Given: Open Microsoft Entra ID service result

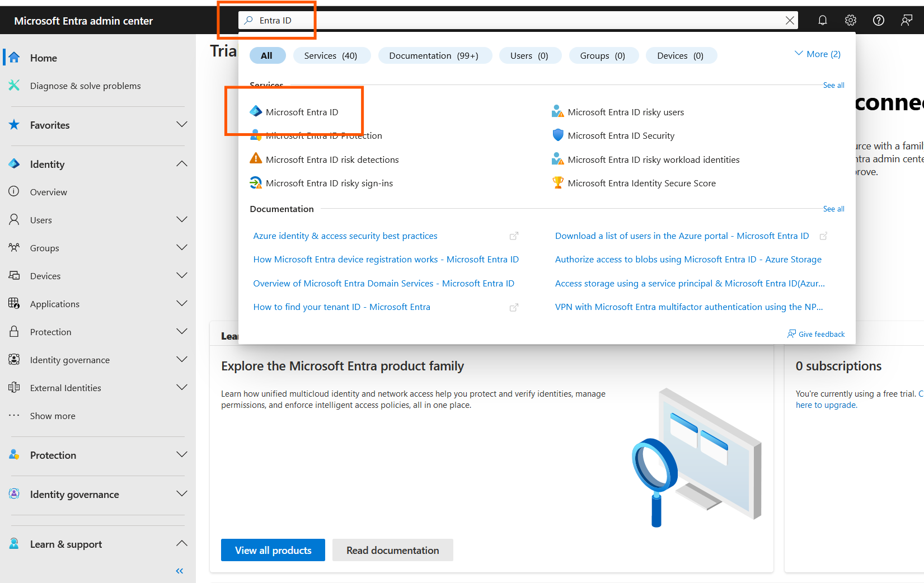Looking at the screenshot, I should [x=302, y=112].
